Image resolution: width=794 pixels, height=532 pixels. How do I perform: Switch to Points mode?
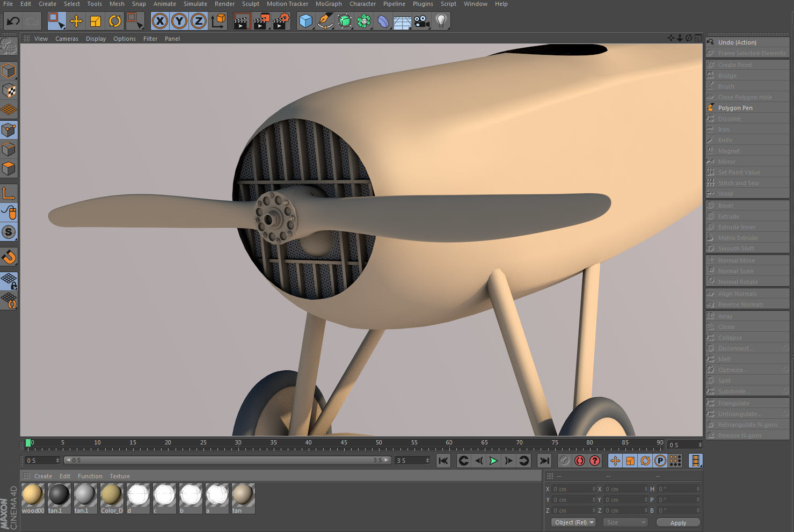tap(9, 129)
